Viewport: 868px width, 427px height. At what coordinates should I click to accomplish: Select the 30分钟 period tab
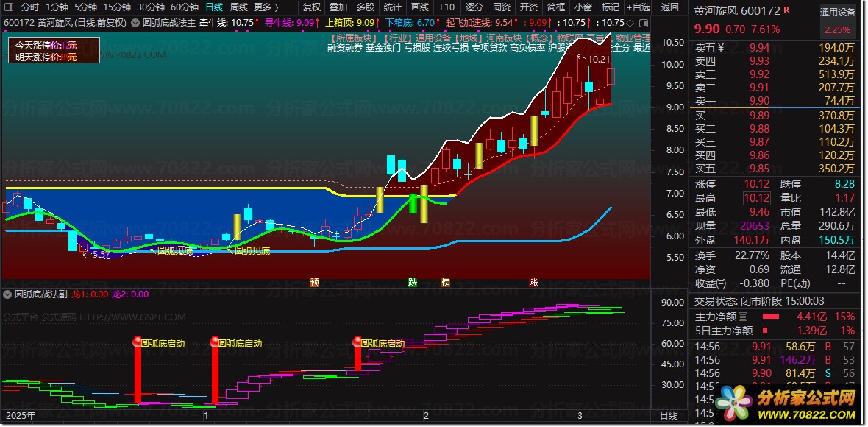coord(151,7)
